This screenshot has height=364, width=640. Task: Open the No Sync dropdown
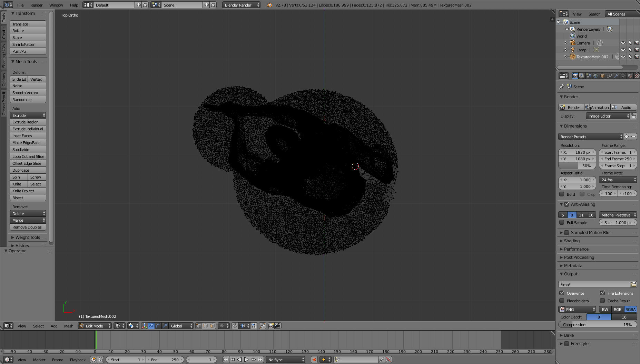coord(286,360)
